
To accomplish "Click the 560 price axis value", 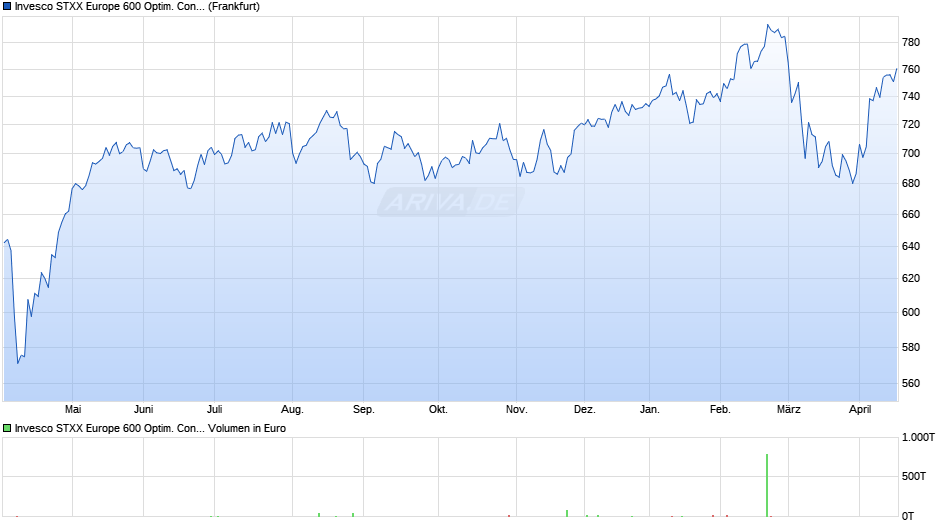I will click(911, 383).
